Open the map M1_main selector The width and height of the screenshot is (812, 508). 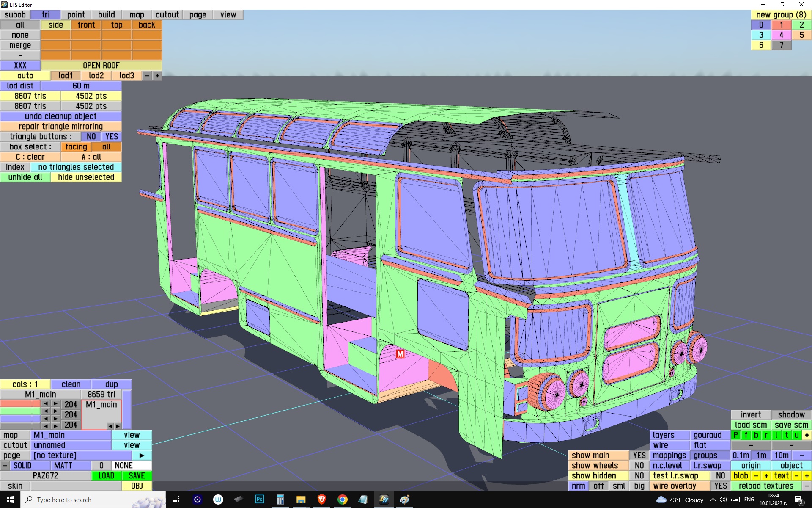pyautogui.click(x=71, y=435)
